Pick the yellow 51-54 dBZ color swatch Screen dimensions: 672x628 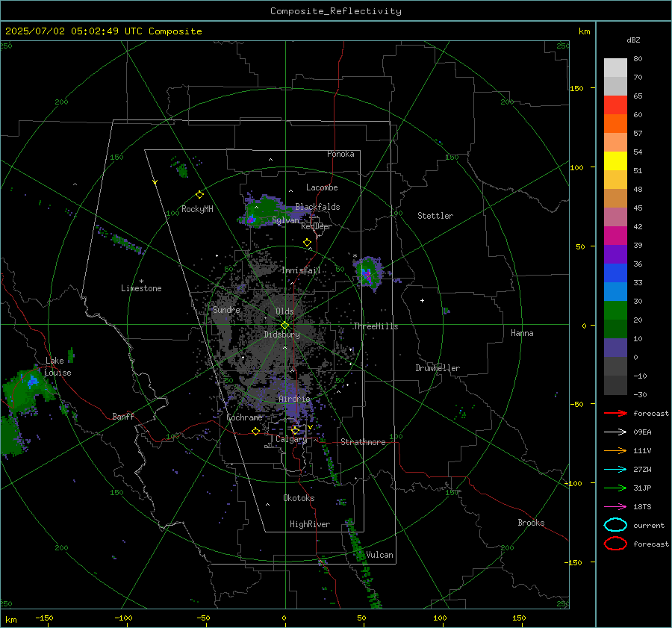tap(615, 161)
